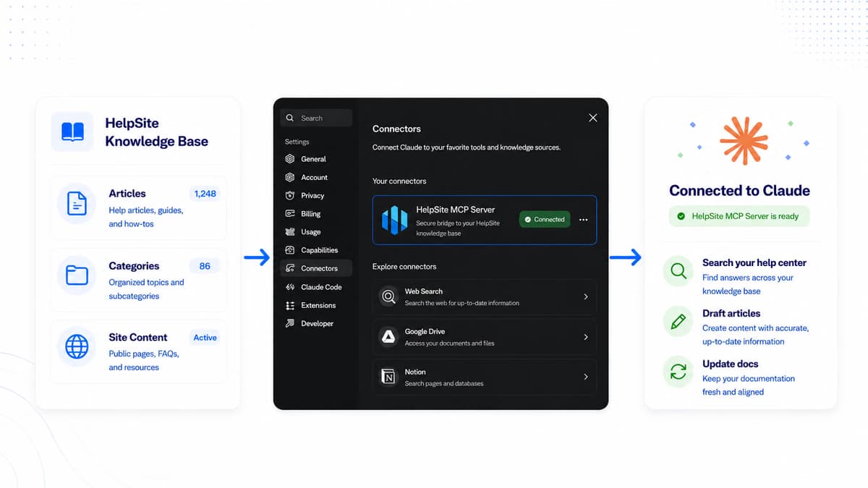Click the Draft articles heading
Image resolution: width=868 pixels, height=488 pixels.
(731, 314)
